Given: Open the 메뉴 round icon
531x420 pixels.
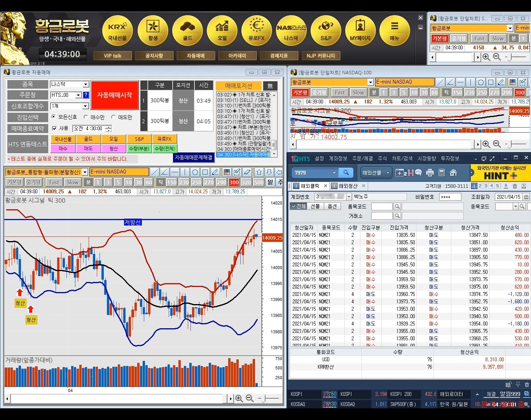Looking at the screenshot, I should pos(395,31).
